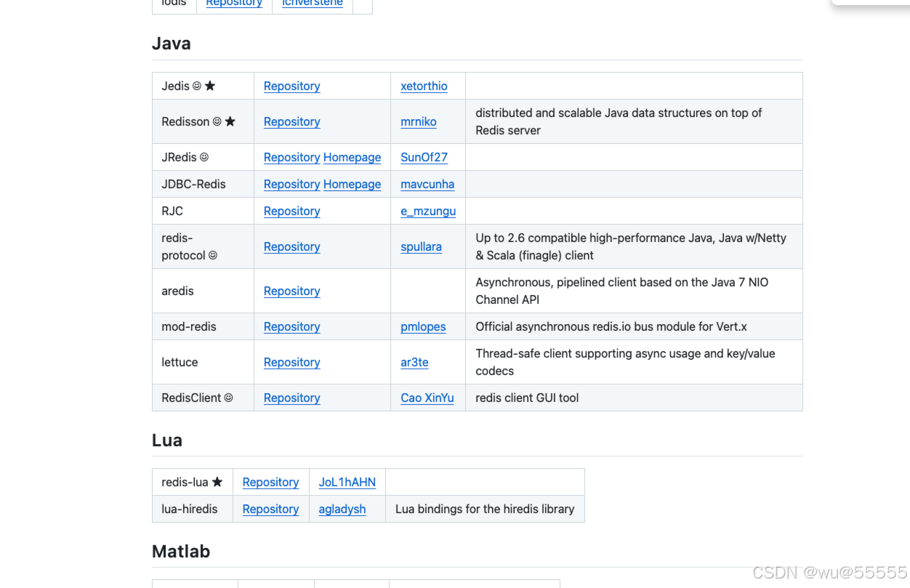Viewport: 910px width, 588px height.
Task: Open author link ar3te
Action: point(414,362)
